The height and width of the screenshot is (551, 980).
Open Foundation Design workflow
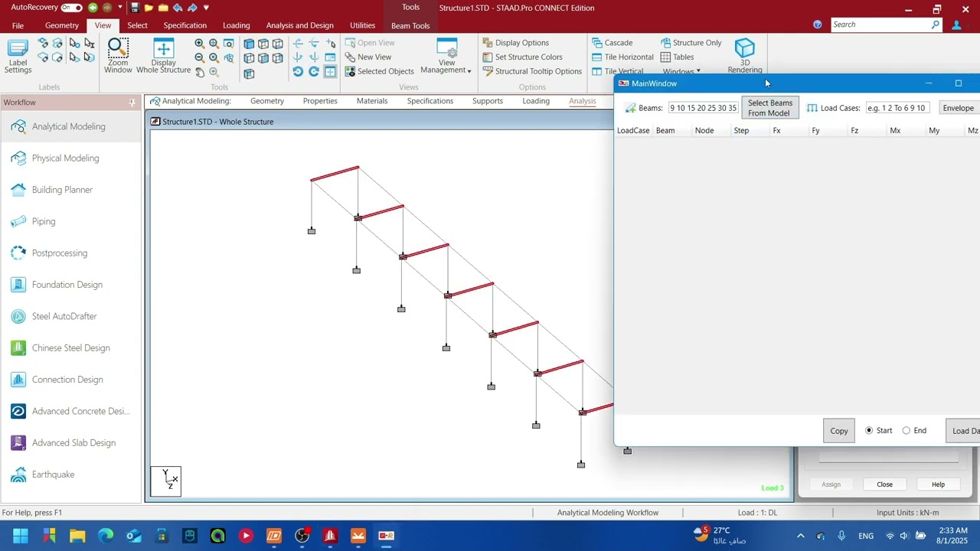pos(70,285)
